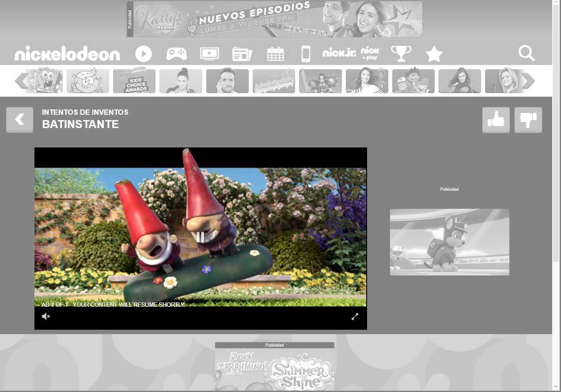Open the mobile apps phone icon

(306, 54)
